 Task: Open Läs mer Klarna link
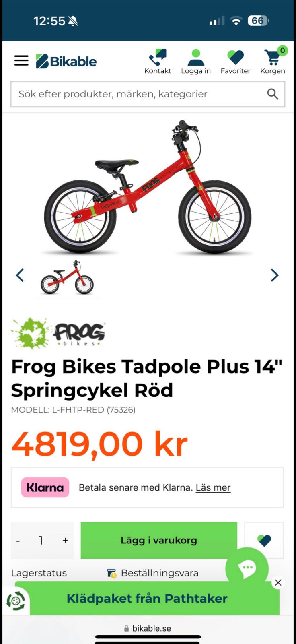point(213,487)
